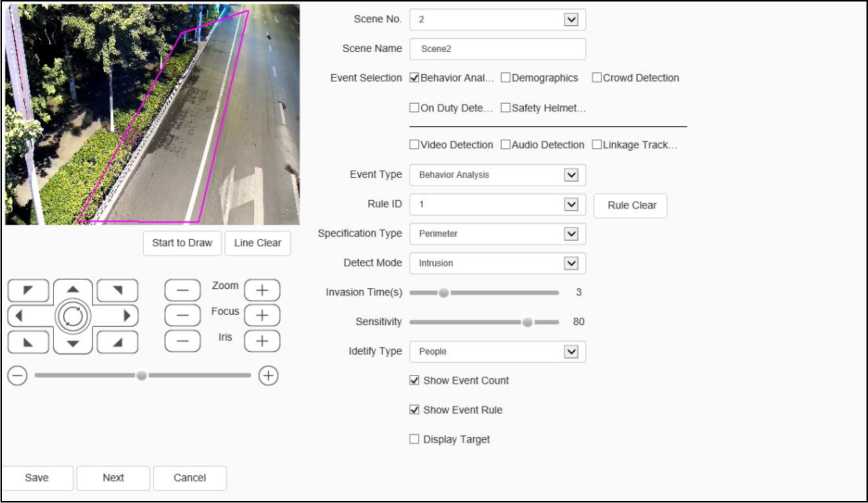Click the Rule Clear button

click(631, 205)
